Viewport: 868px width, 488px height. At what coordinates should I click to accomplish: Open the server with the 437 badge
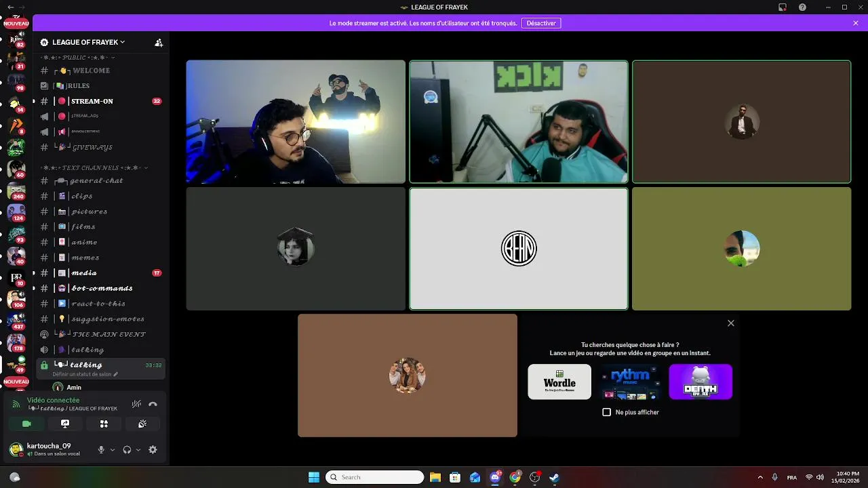[16, 321]
